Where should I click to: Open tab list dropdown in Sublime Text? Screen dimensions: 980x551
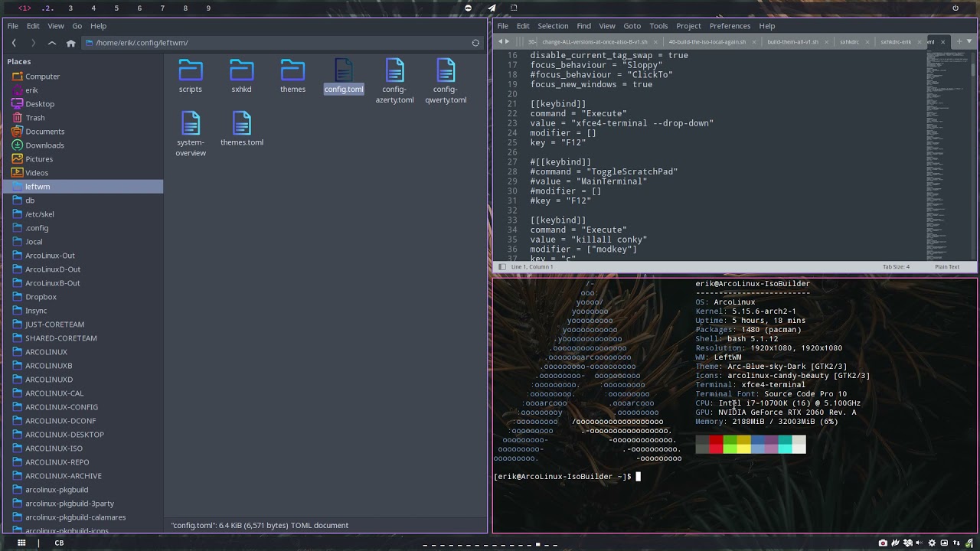[969, 41]
